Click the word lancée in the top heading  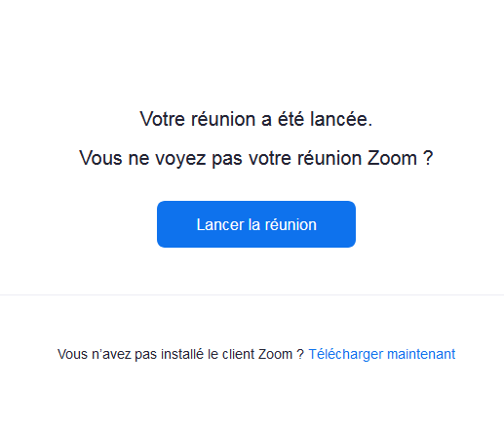[340, 119]
